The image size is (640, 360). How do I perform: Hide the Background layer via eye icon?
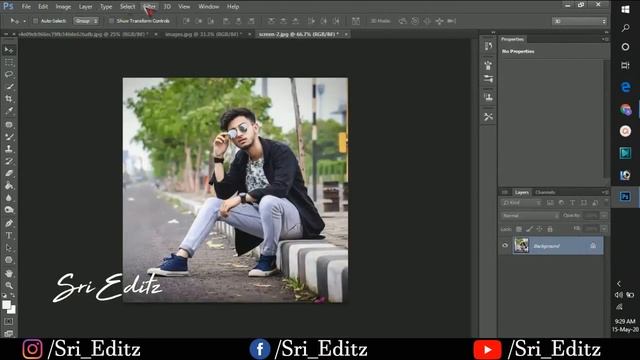pos(505,245)
